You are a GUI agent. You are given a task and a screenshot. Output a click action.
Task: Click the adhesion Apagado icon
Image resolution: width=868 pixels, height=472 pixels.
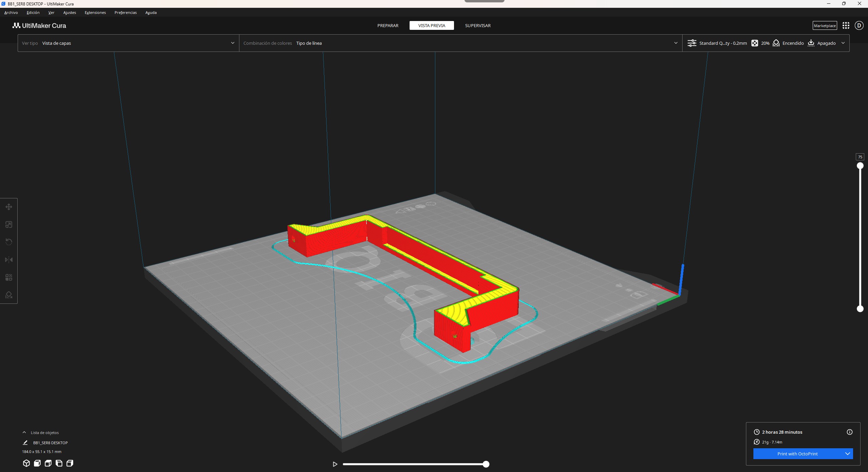[811, 43]
